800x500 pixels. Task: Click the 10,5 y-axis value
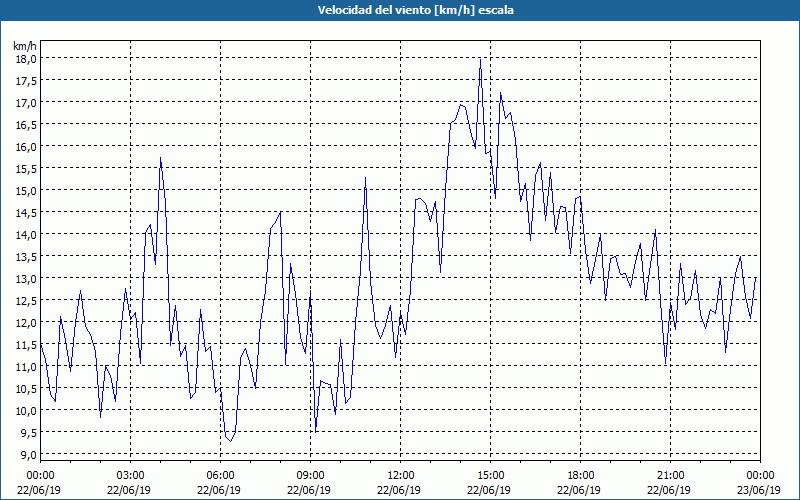(x=26, y=388)
